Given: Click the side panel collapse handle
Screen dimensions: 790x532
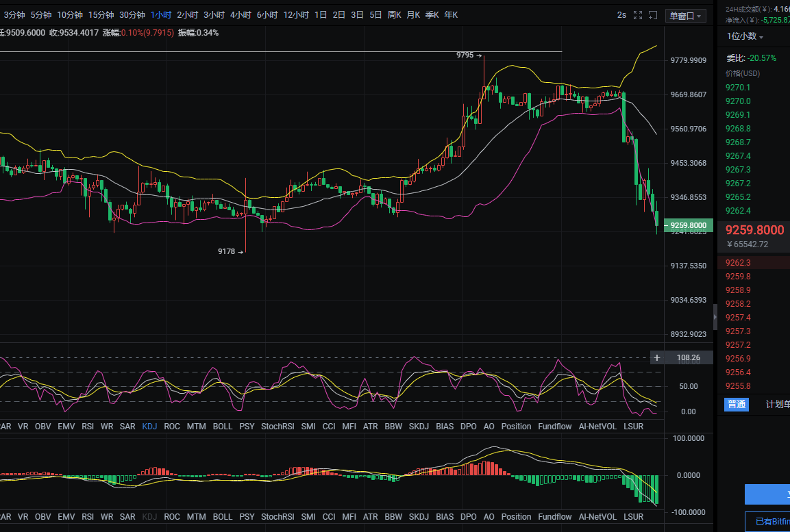Looking at the screenshot, I should click(x=715, y=317).
